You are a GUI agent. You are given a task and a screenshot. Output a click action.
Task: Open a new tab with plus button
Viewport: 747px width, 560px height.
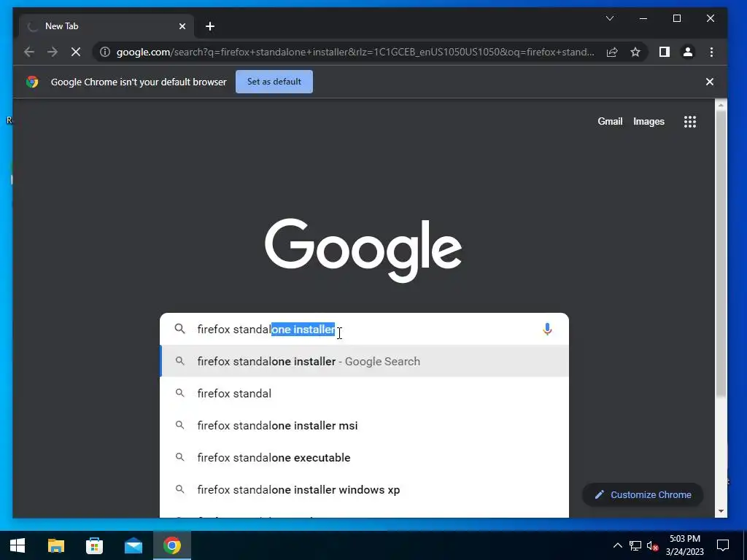[x=210, y=26]
